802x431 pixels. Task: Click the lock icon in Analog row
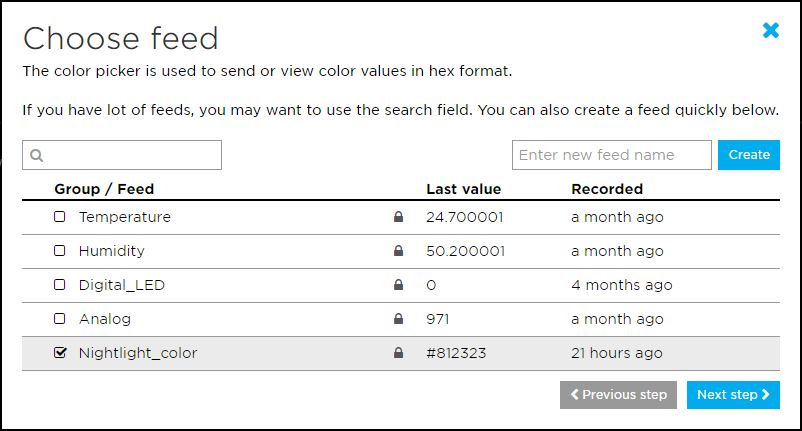tap(399, 319)
